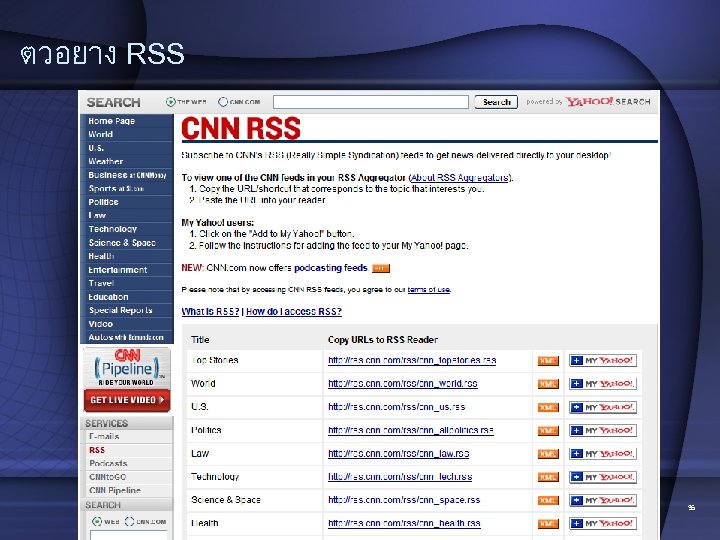
Task: Click cnn_space.rss URL text
Action: point(404,500)
